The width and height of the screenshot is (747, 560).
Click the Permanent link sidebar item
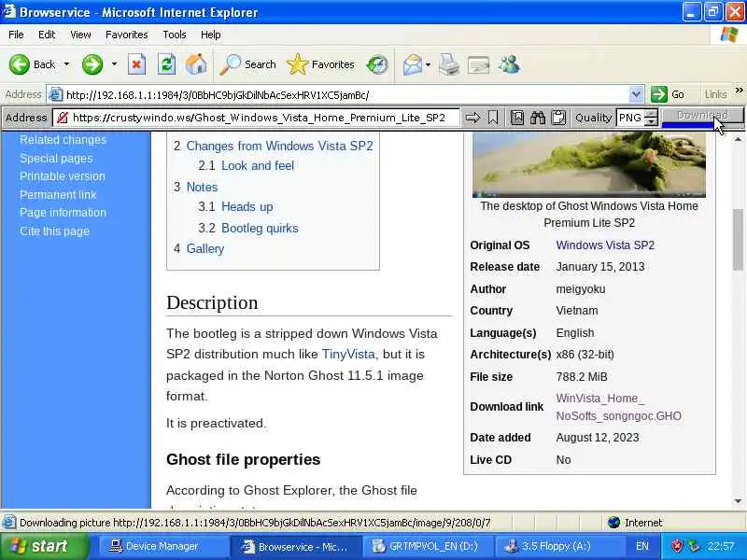click(58, 195)
